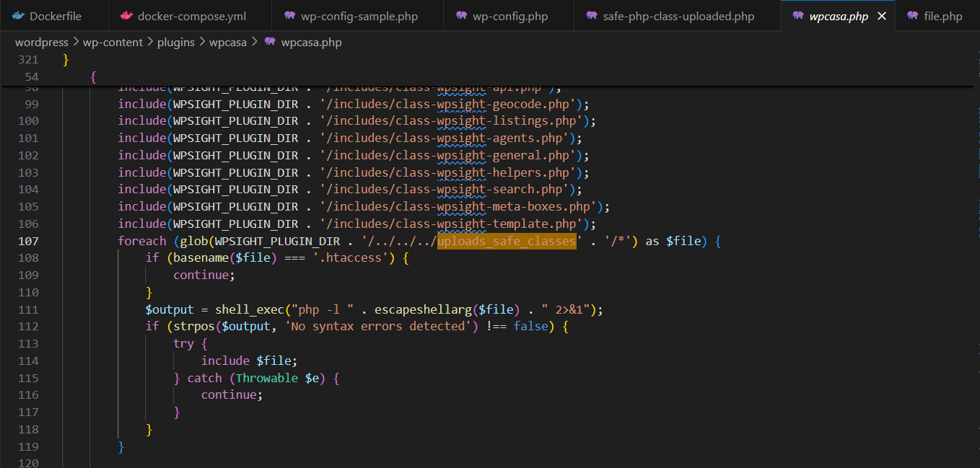Image resolution: width=980 pixels, height=468 pixels.
Task: Click line number 107 in gutter
Action: 27,241
